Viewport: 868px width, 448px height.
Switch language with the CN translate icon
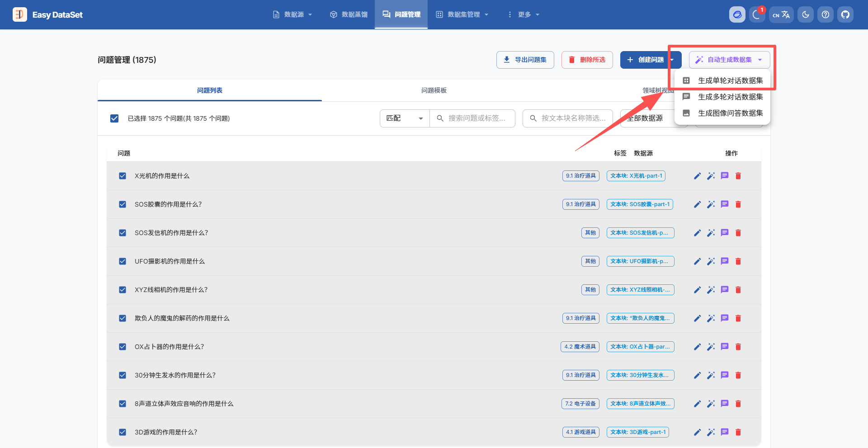coord(781,14)
